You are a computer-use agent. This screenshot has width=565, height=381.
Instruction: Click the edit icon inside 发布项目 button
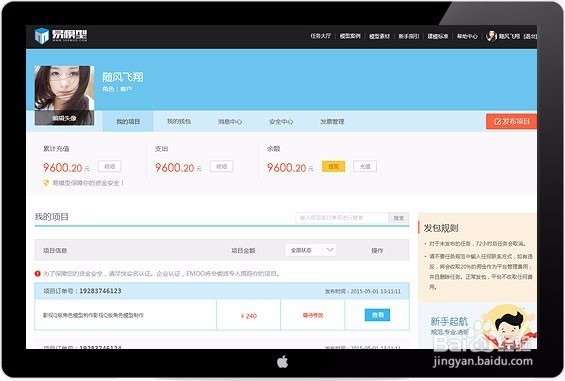[x=498, y=121]
